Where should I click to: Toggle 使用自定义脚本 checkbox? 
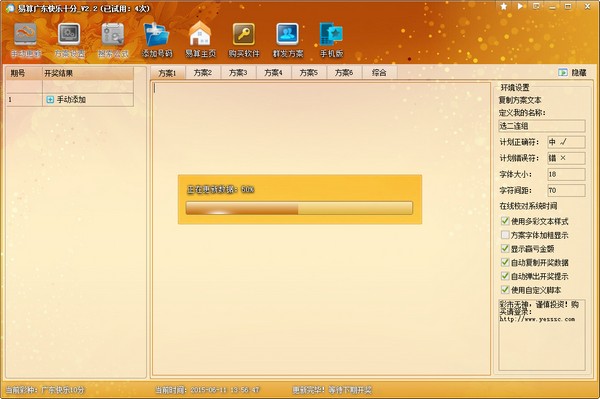click(505, 290)
